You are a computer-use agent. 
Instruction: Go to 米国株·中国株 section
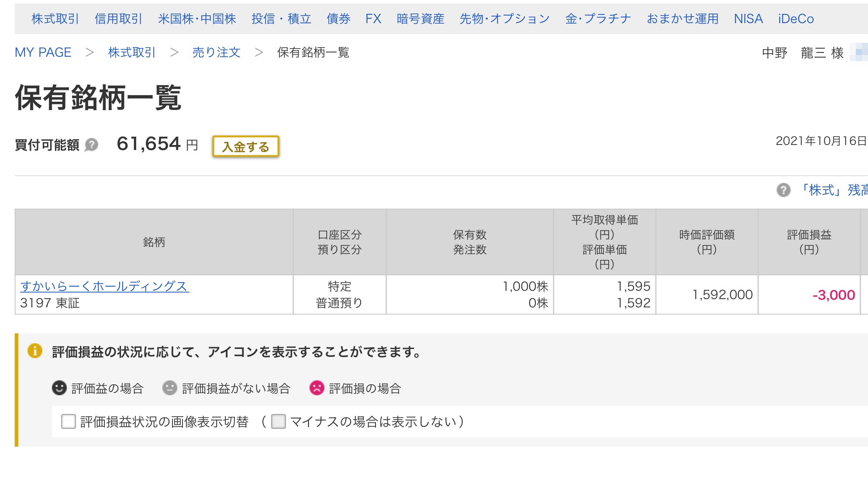click(197, 19)
